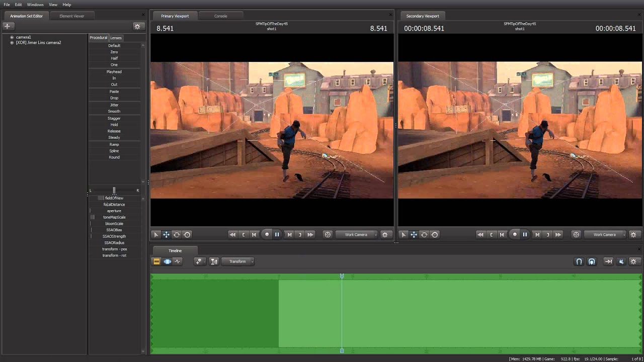Choose the screen manipulator tool in Secondary Viewport

tap(435, 234)
